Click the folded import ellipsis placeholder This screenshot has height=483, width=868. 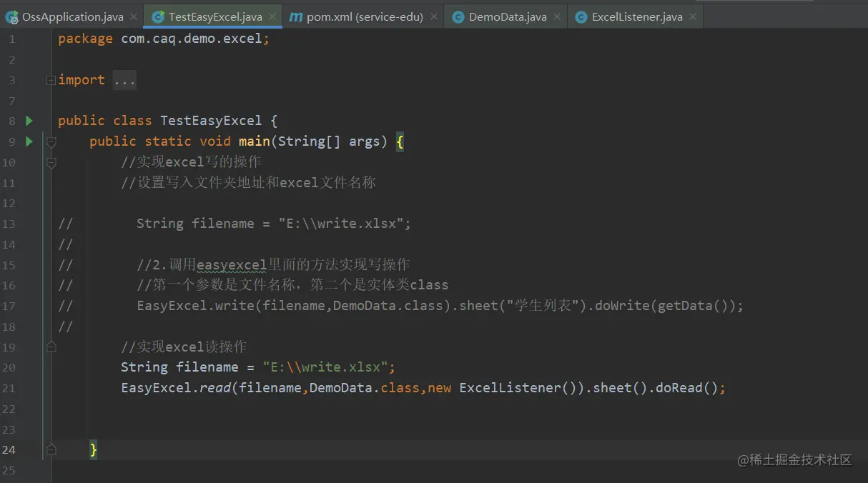tap(124, 80)
